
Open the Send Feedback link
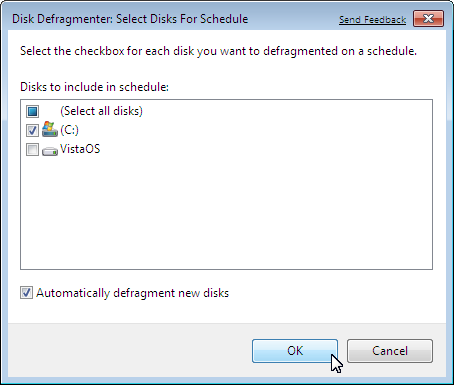(x=372, y=20)
